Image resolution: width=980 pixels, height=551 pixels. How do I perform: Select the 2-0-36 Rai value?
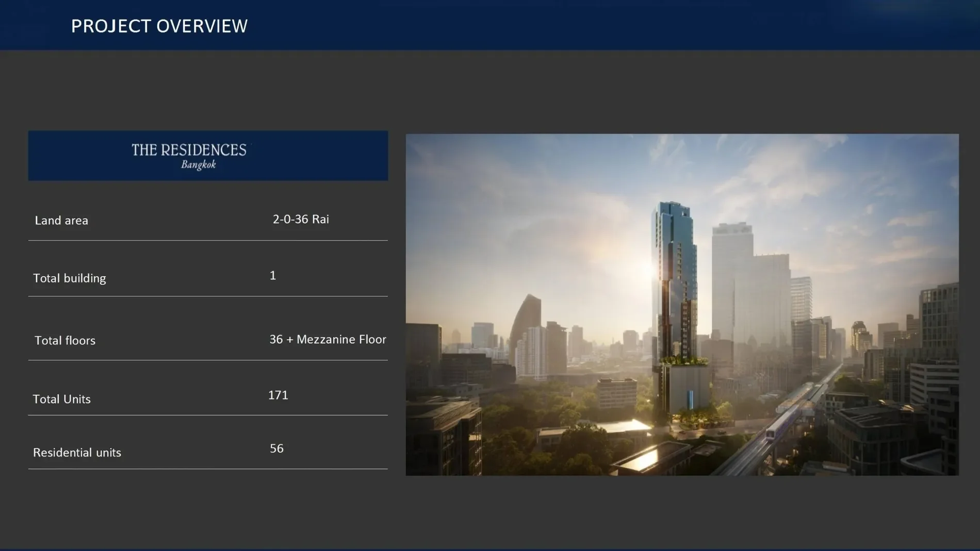pos(301,219)
